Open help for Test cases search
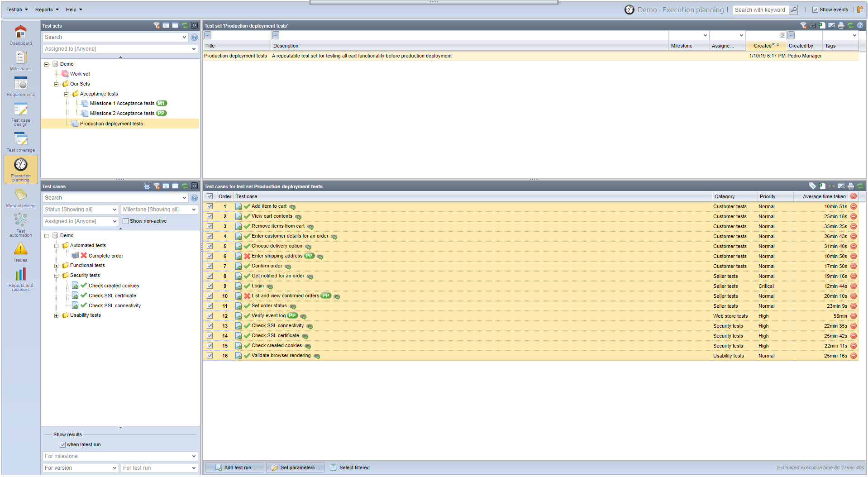This screenshot has height=477, width=868. (194, 198)
